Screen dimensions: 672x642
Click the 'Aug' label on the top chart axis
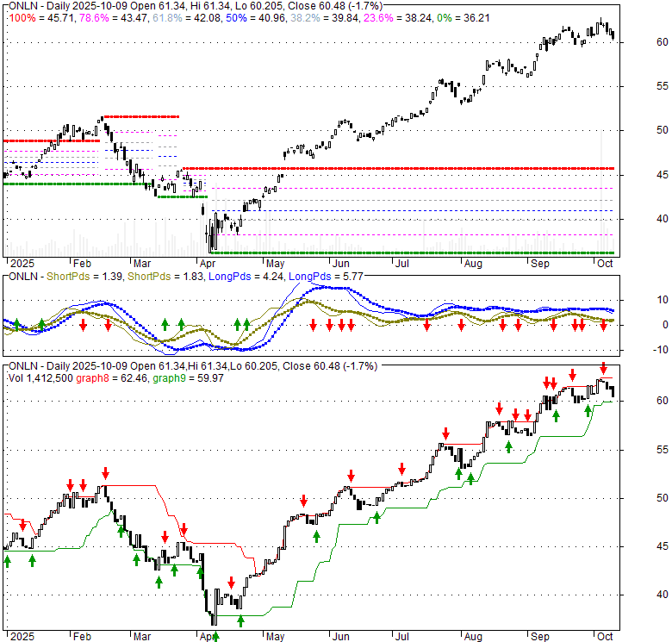[473, 263]
